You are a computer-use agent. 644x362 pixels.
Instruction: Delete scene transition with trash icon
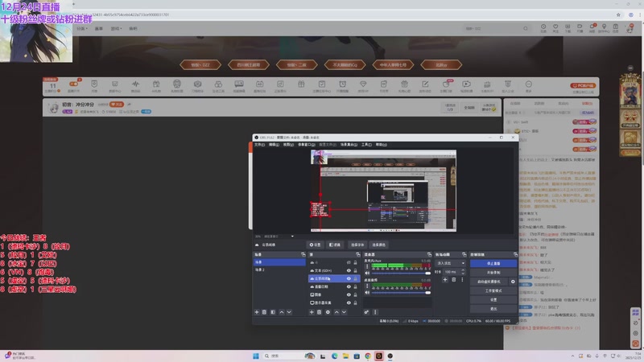(454, 280)
